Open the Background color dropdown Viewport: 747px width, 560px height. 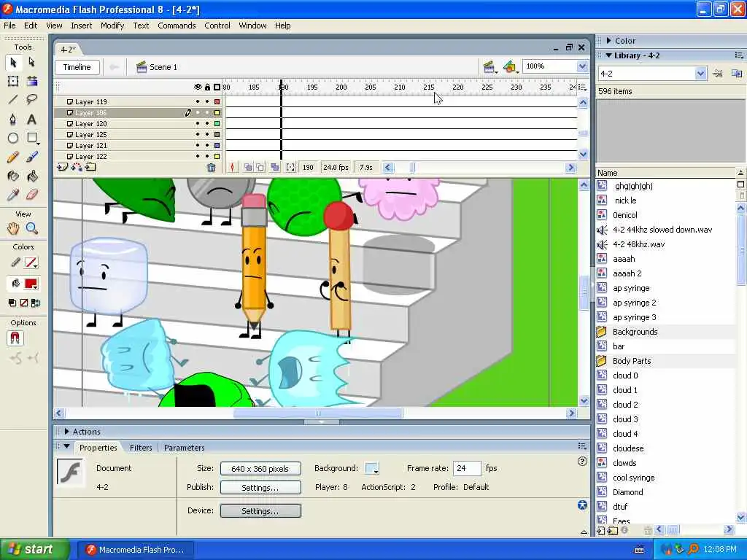click(371, 469)
